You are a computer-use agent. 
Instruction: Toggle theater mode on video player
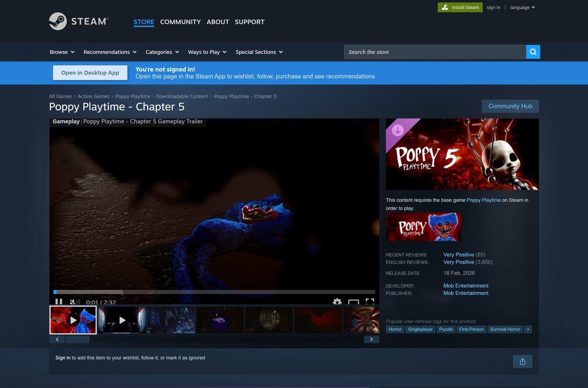354,302
